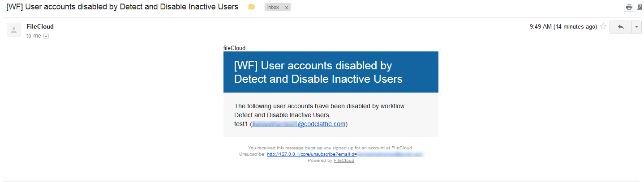The image size is (644, 182).
Task: Open the test1 codelathe.com email link
Action: click(299, 124)
